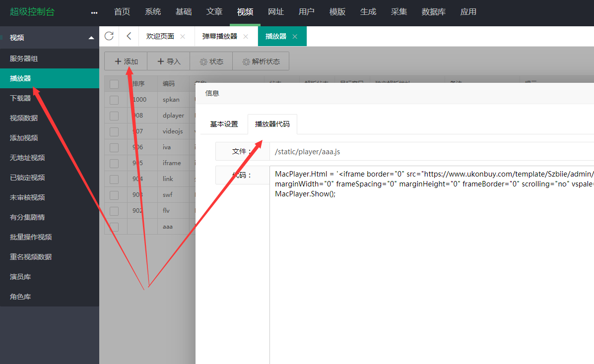The image size is (594, 364).
Task: Open 视频数据 in the sidebar
Action: pos(24,118)
